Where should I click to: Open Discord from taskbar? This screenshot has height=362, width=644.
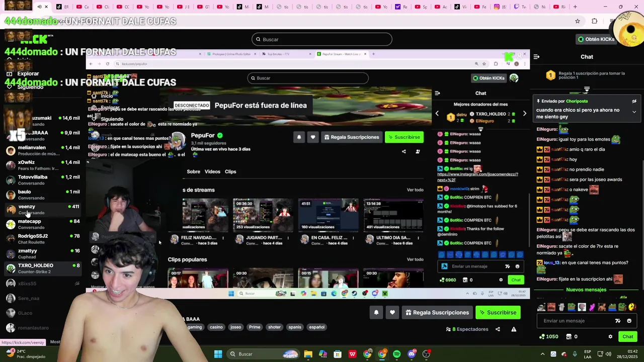coord(412,354)
